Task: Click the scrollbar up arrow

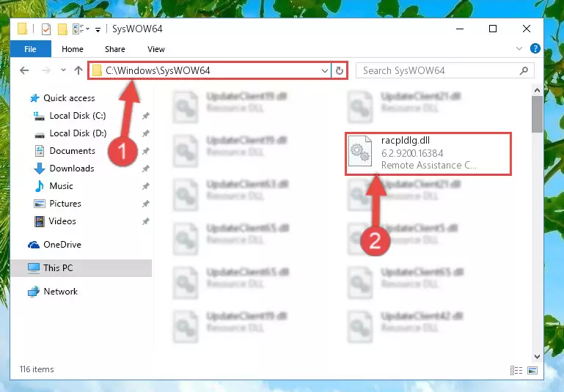Action: (x=537, y=91)
